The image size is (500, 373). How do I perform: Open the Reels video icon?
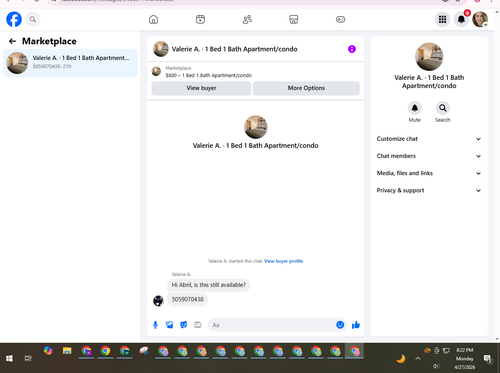click(x=200, y=19)
